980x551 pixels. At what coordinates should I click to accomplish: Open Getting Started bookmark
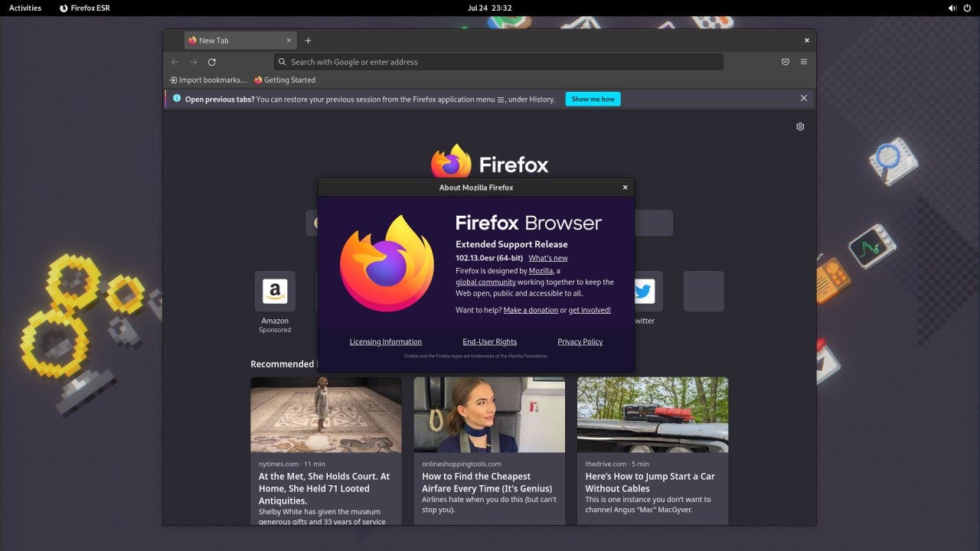[285, 80]
